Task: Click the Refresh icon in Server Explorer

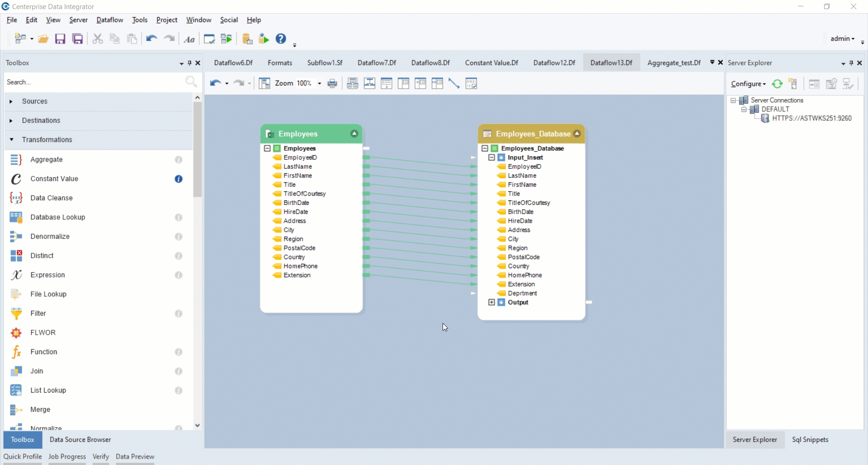Action: (x=777, y=84)
